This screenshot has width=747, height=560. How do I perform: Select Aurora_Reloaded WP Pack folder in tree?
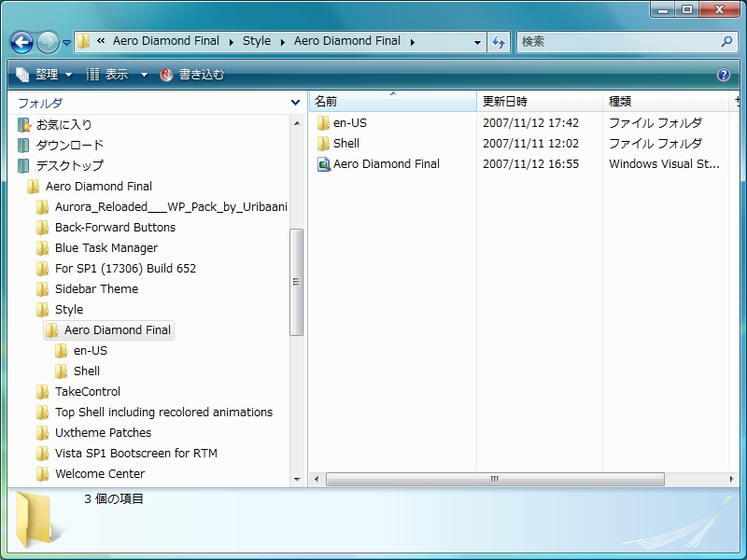point(162,206)
